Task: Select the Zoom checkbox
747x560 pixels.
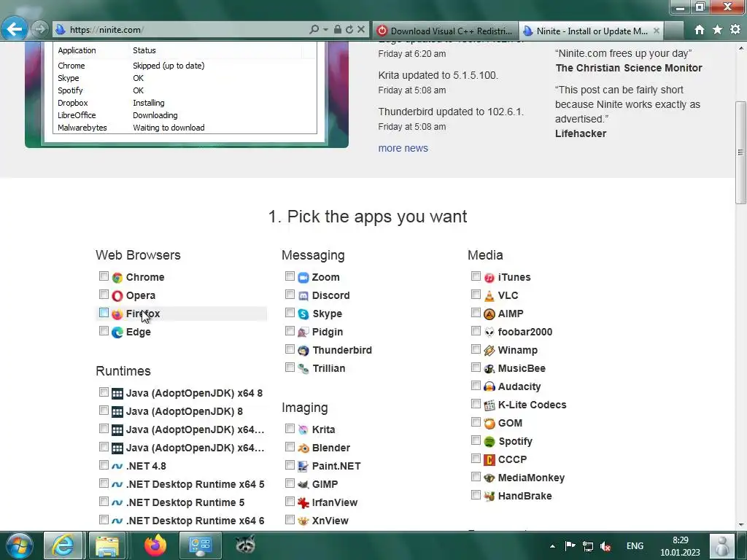Action: 290,276
